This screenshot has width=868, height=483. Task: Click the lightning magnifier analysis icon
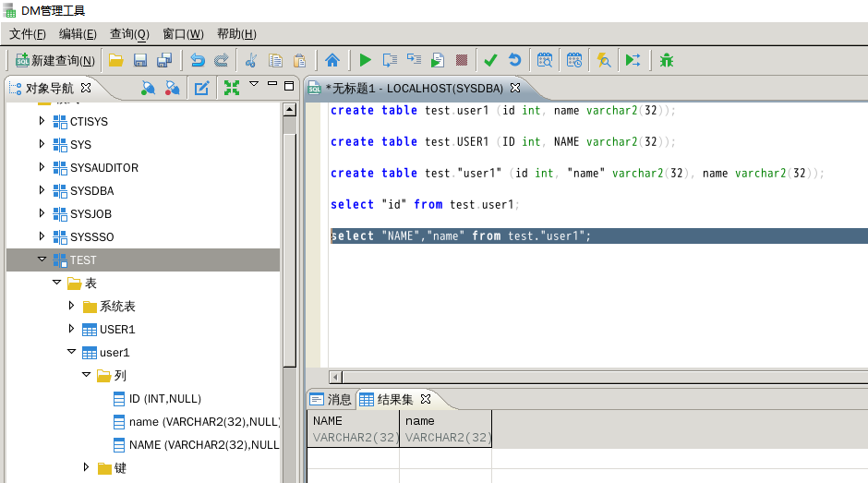tap(604, 60)
